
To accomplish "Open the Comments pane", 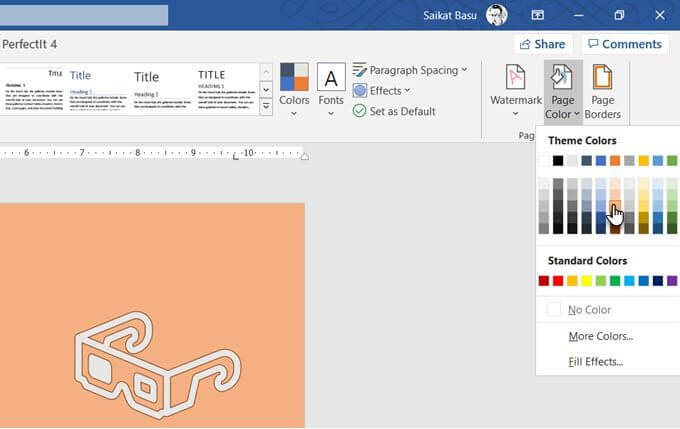I will tap(624, 44).
